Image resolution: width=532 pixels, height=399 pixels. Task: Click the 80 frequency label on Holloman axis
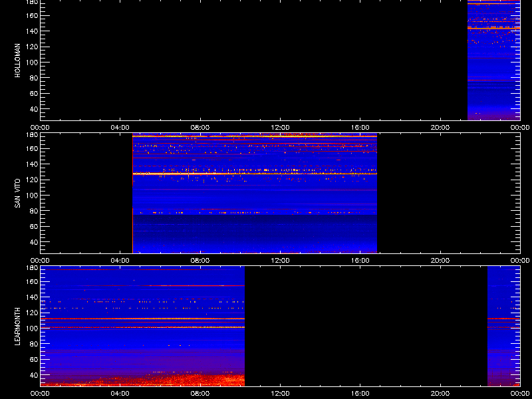(x=35, y=78)
